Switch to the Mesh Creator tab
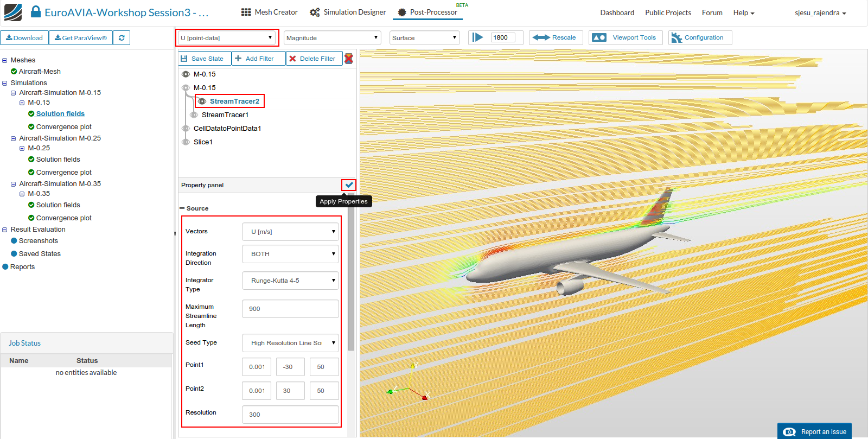868x439 pixels. 270,12
